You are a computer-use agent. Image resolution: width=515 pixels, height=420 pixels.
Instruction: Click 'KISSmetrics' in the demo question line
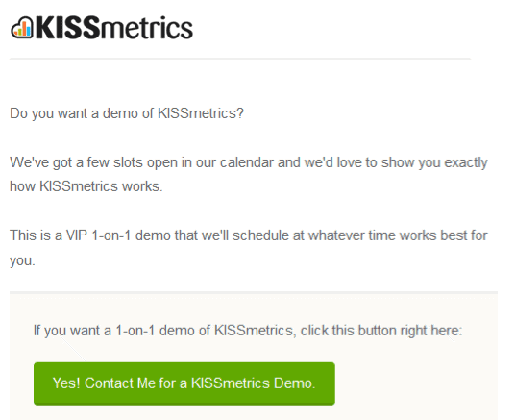point(196,113)
